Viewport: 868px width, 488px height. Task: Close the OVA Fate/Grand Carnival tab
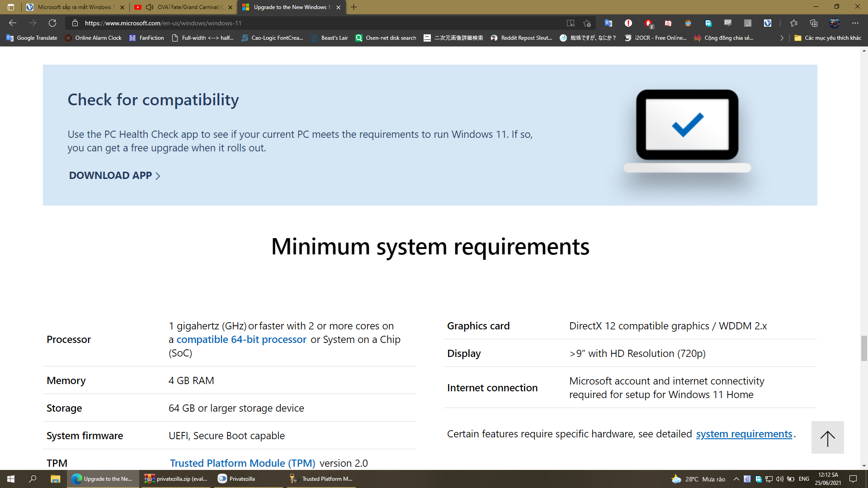pos(230,7)
